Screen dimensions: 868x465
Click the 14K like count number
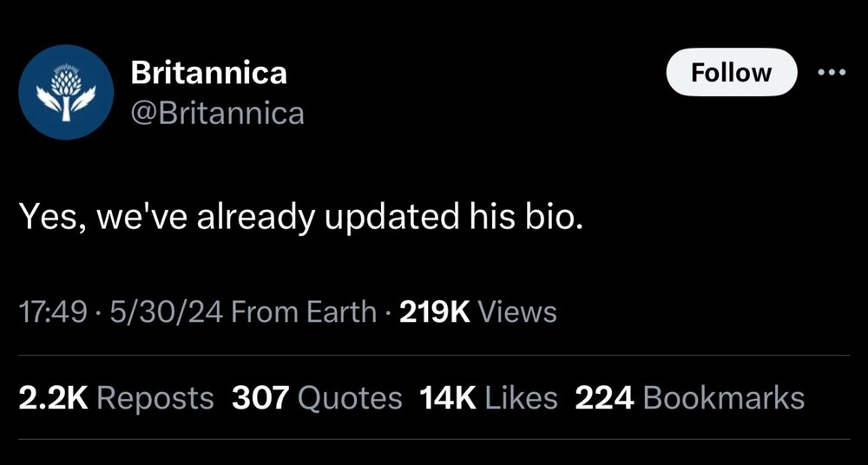446,398
